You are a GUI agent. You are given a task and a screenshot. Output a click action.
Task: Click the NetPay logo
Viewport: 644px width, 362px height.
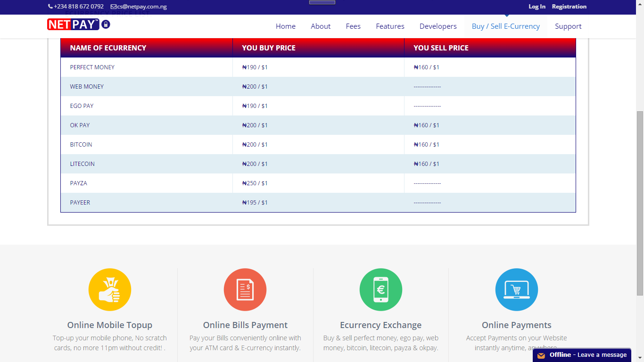[73, 25]
